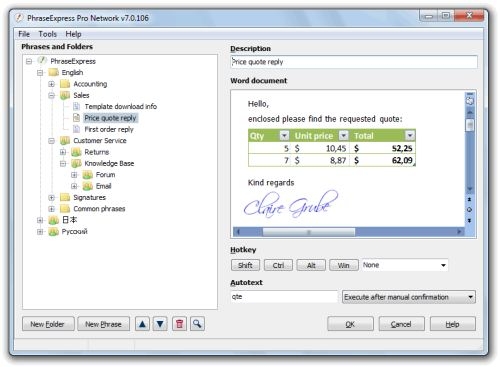Toggle the Win hotkey modifier
The width and height of the screenshot is (500, 367).
click(x=344, y=265)
